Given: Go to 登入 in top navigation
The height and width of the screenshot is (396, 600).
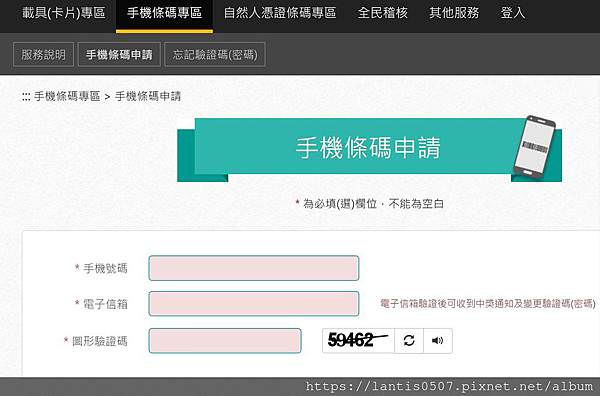Looking at the screenshot, I should [513, 13].
